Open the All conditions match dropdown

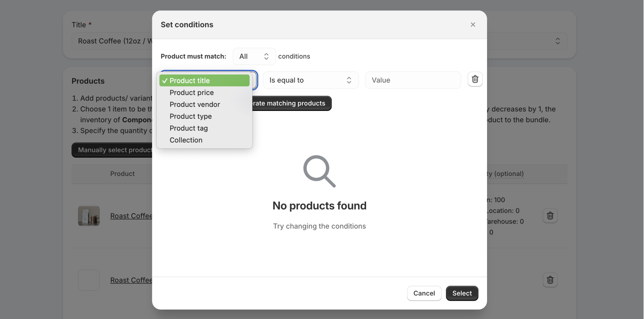pos(254,56)
